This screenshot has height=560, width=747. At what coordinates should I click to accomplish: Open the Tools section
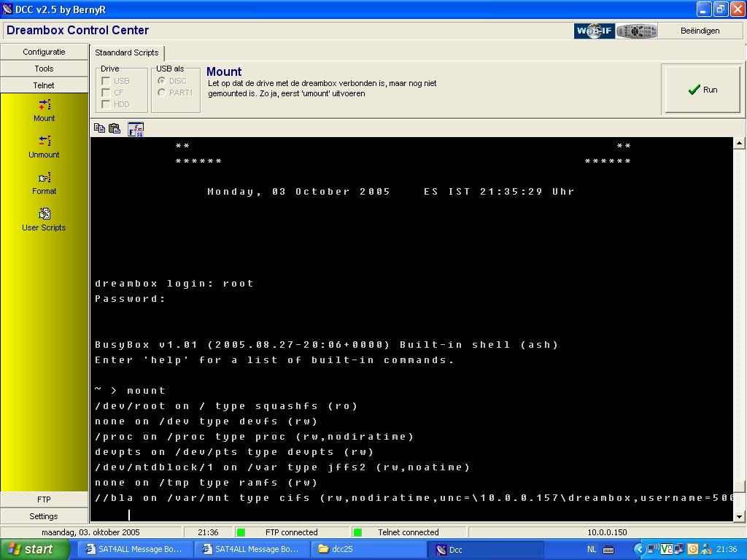(x=44, y=69)
